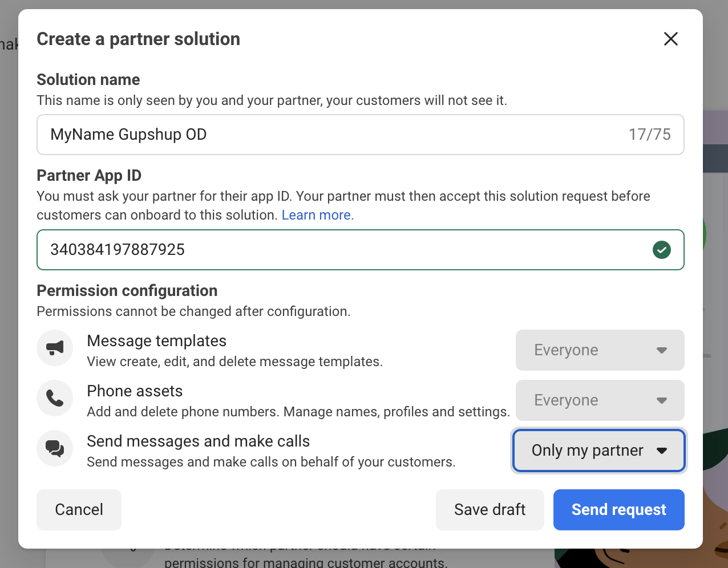Close the Create a partner solution dialog
This screenshot has width=728, height=568.
(671, 39)
